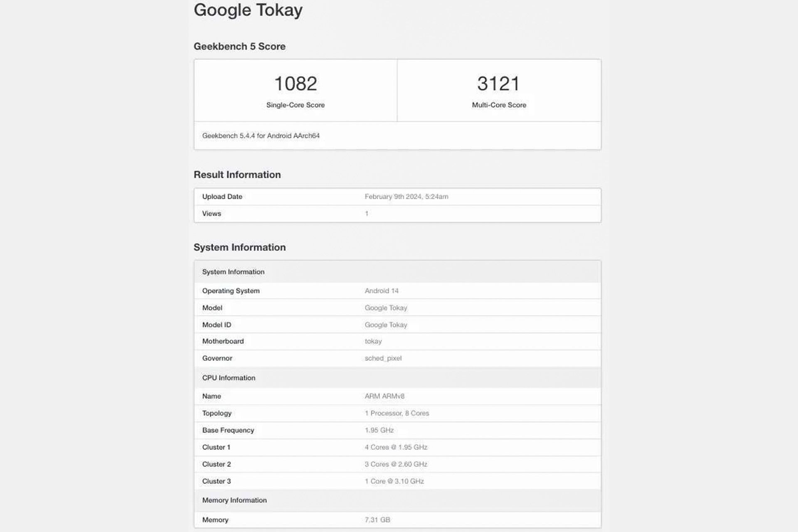Click the Views row label
This screenshot has height=532, width=798.
point(212,214)
